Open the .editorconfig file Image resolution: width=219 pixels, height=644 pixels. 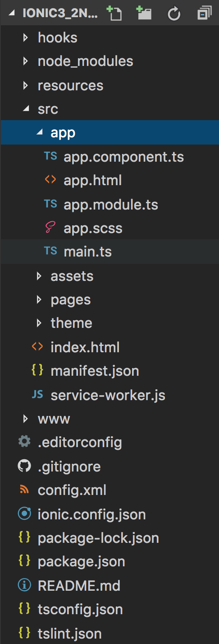80,442
